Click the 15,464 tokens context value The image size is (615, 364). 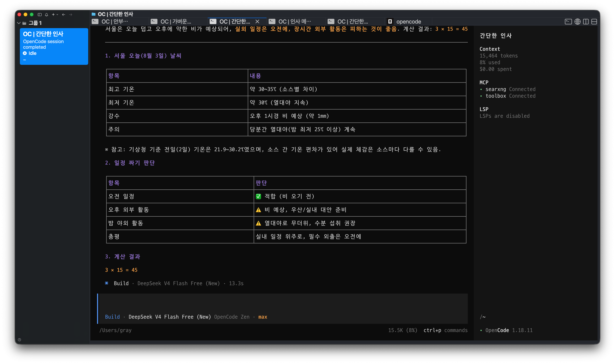click(x=499, y=56)
